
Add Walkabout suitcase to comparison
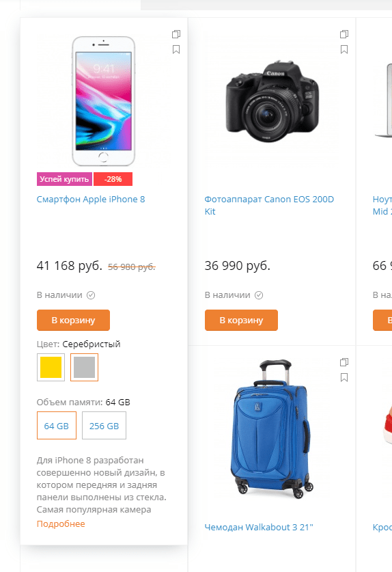(344, 362)
